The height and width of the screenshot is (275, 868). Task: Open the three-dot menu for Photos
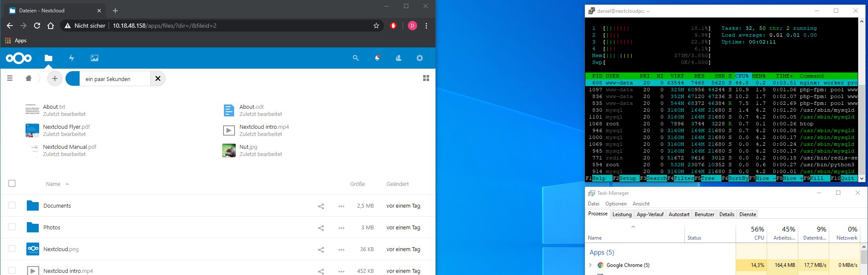pyautogui.click(x=341, y=228)
